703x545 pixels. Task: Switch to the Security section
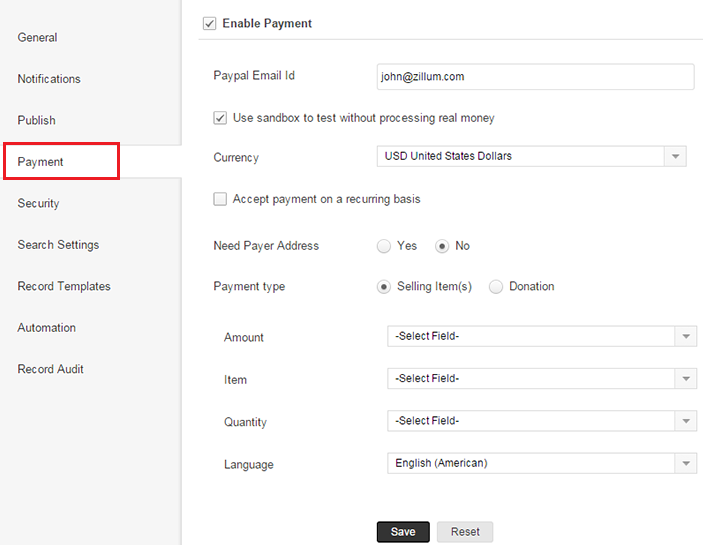click(39, 204)
